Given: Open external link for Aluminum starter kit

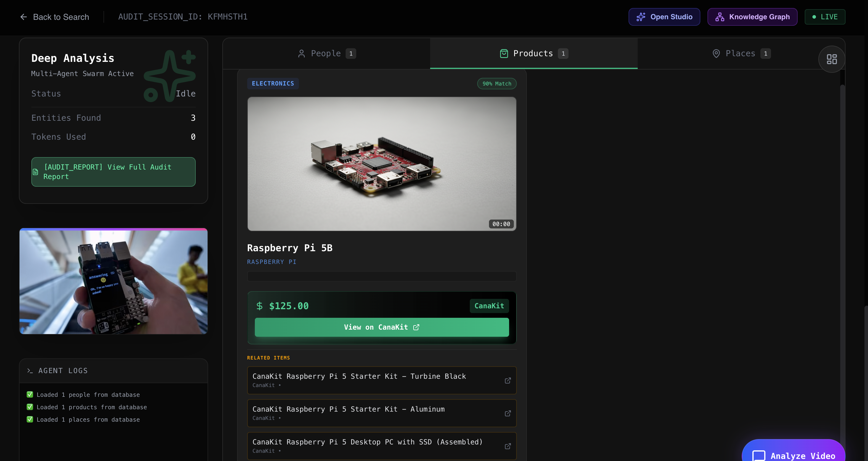Looking at the screenshot, I should pyautogui.click(x=507, y=413).
